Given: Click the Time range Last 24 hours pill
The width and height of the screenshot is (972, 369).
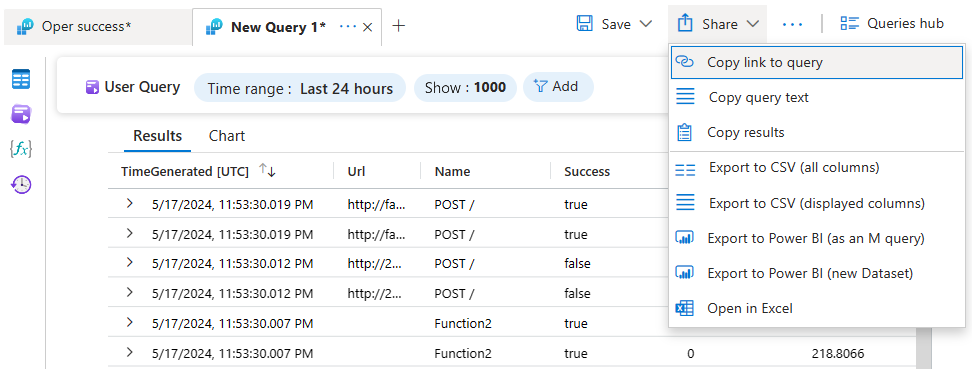Looking at the screenshot, I should 300,88.
